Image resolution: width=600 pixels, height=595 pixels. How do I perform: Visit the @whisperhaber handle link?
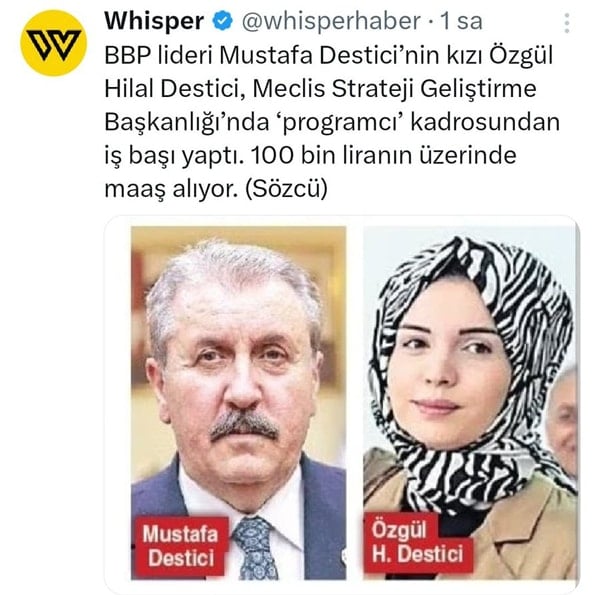pyautogui.click(x=331, y=21)
